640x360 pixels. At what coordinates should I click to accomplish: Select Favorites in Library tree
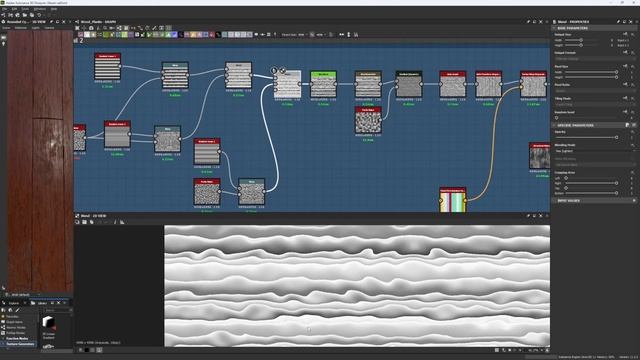(x=12, y=316)
